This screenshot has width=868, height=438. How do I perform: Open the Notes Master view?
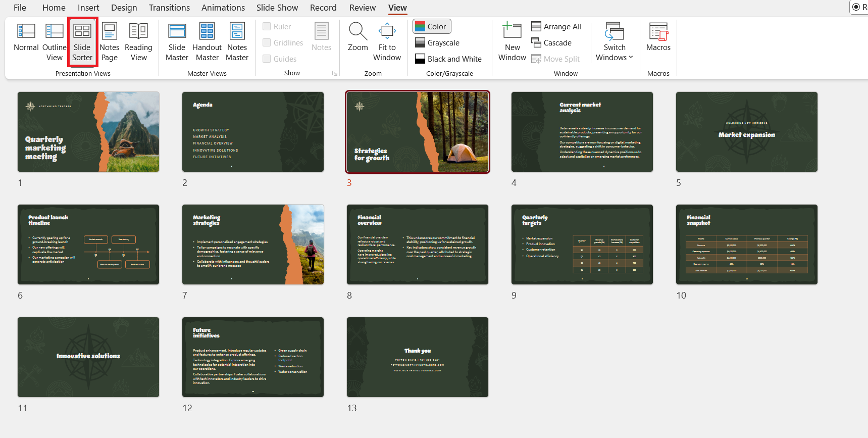pos(237,42)
